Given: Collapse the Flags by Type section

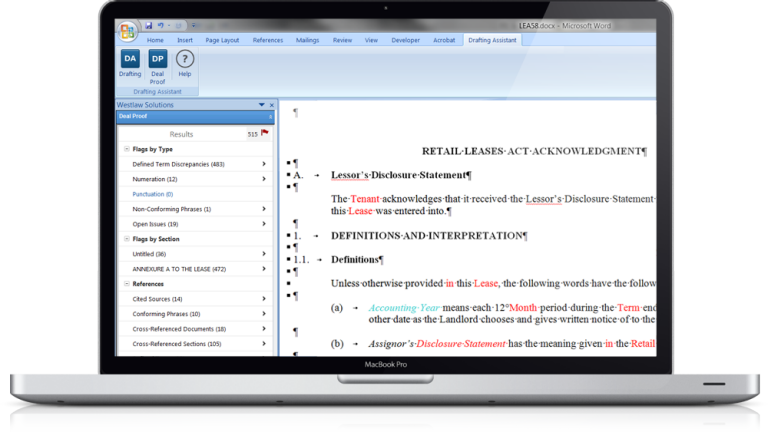Looking at the screenshot, I should [x=126, y=149].
